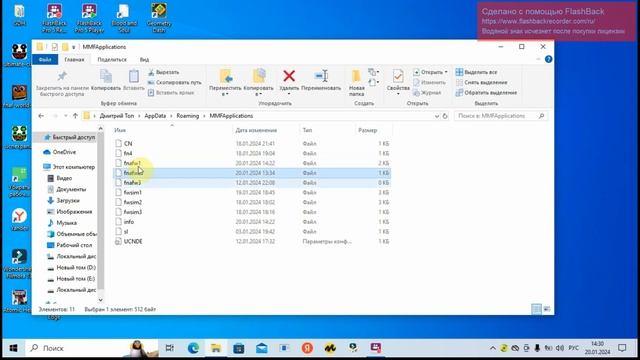Click the navigation pane scroll down arrow
This screenshot has width=640, height=360.
(101, 300)
